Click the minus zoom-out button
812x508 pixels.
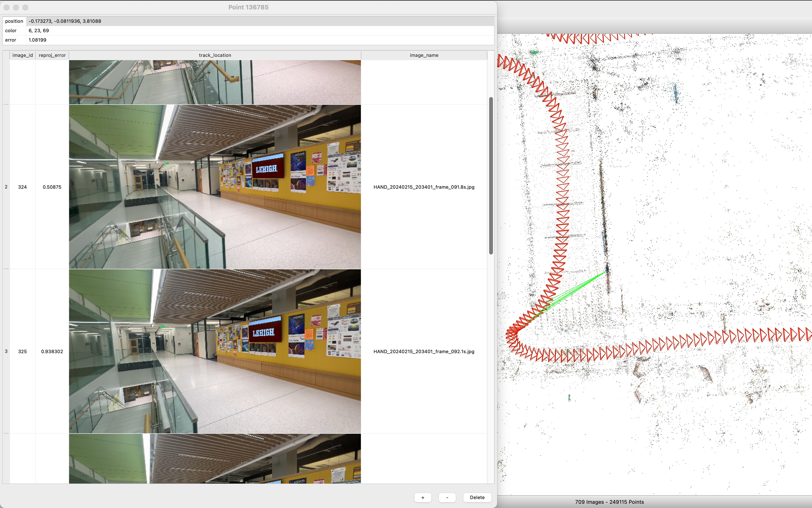pos(447,498)
